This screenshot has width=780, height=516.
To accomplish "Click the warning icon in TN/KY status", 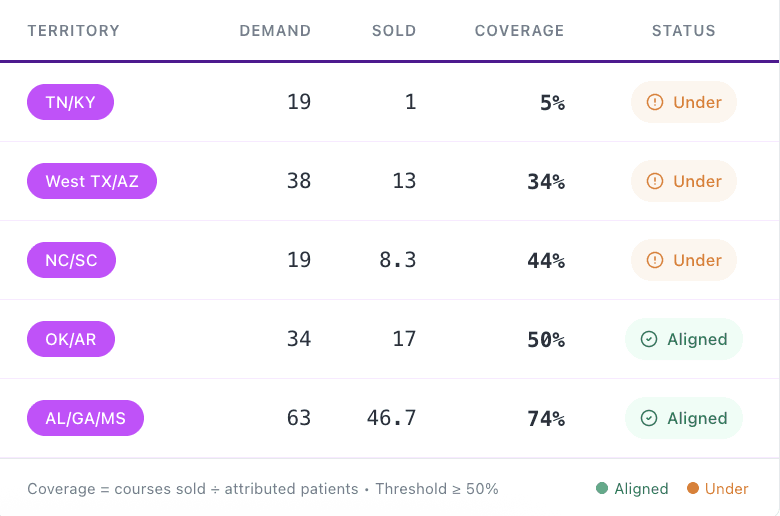I will pyautogui.click(x=656, y=102).
